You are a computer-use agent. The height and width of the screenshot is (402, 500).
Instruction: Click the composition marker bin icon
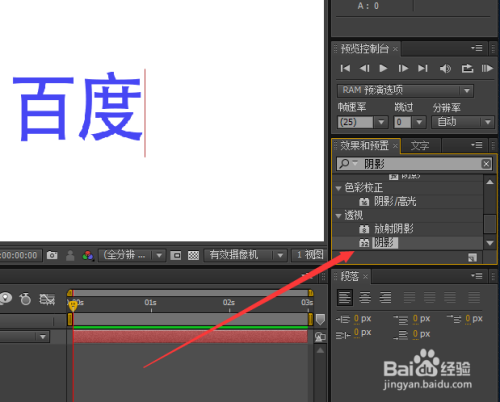(320, 319)
